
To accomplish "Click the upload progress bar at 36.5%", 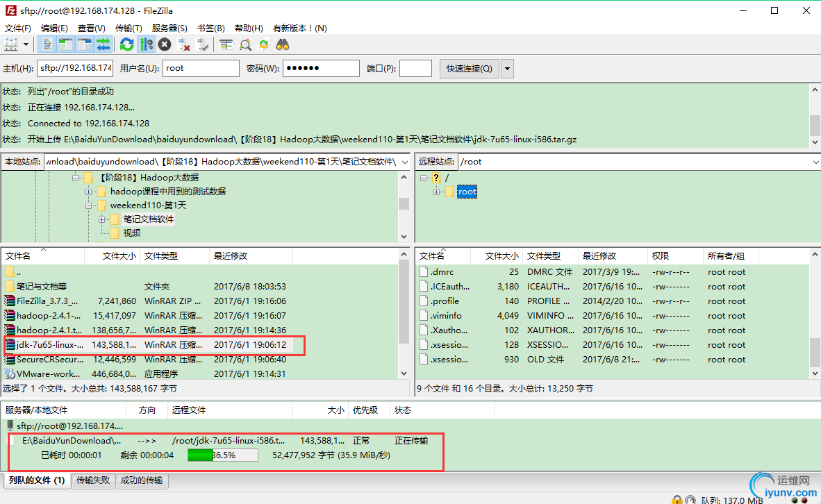I will (223, 455).
